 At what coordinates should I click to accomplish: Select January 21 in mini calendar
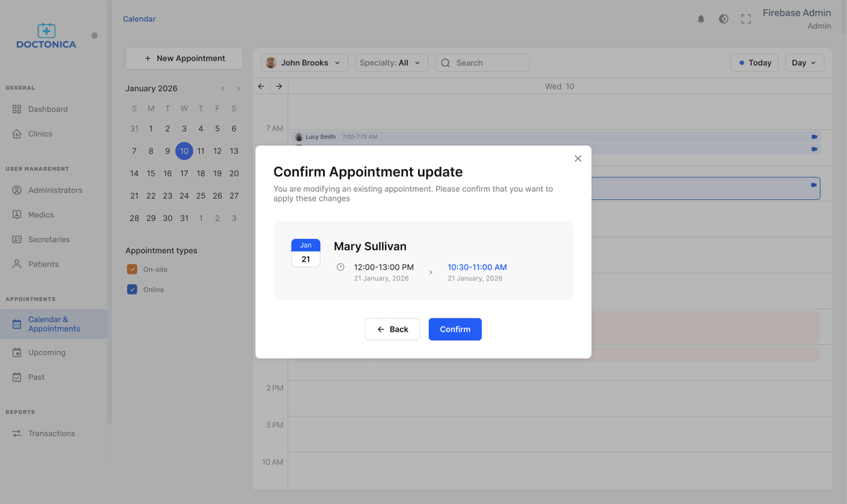pyautogui.click(x=134, y=196)
